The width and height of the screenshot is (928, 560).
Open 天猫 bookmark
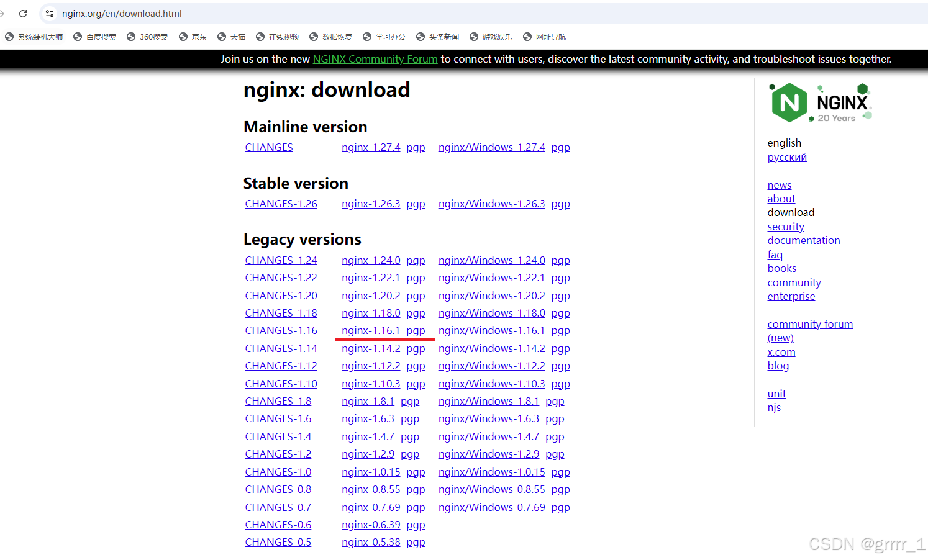pos(232,37)
